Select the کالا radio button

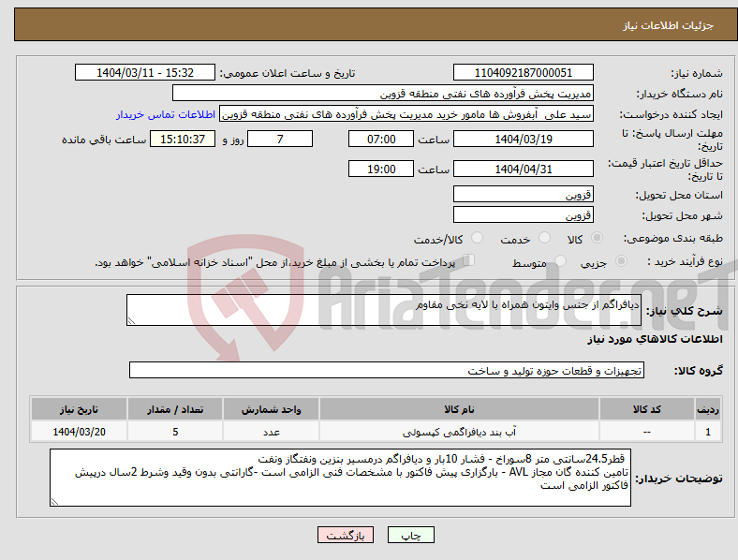597,238
